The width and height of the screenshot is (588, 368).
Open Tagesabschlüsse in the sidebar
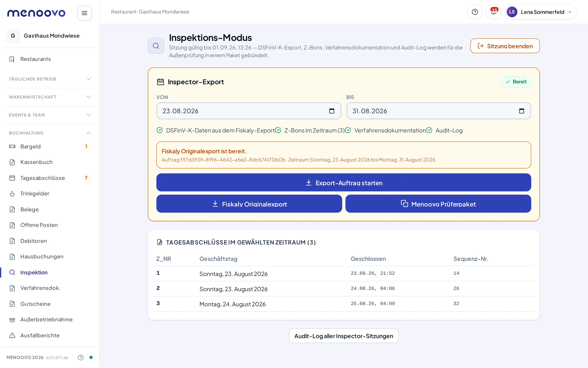coord(50,178)
